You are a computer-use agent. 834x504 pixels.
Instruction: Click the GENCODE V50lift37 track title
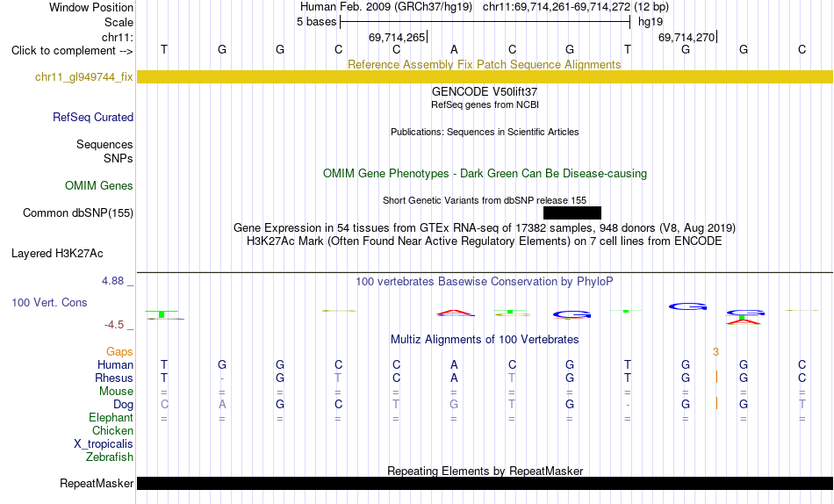(x=485, y=91)
